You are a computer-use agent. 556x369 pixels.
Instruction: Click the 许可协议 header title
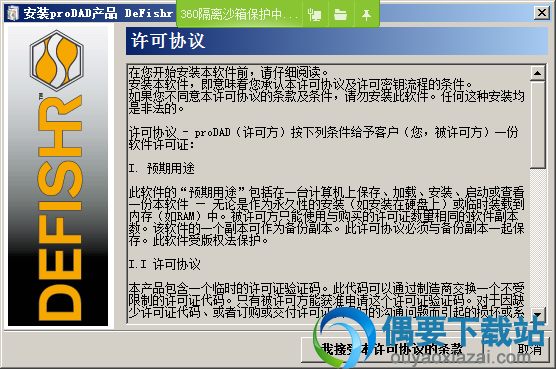(168, 41)
